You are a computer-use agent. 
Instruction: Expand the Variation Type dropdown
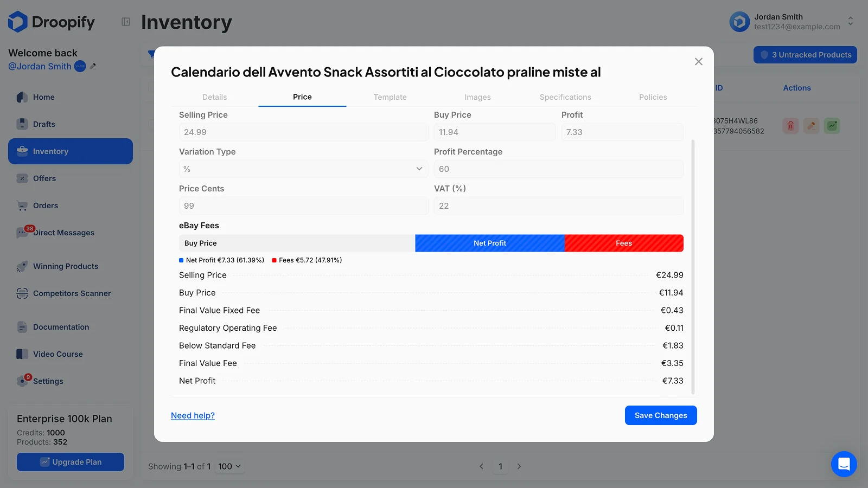click(x=303, y=169)
